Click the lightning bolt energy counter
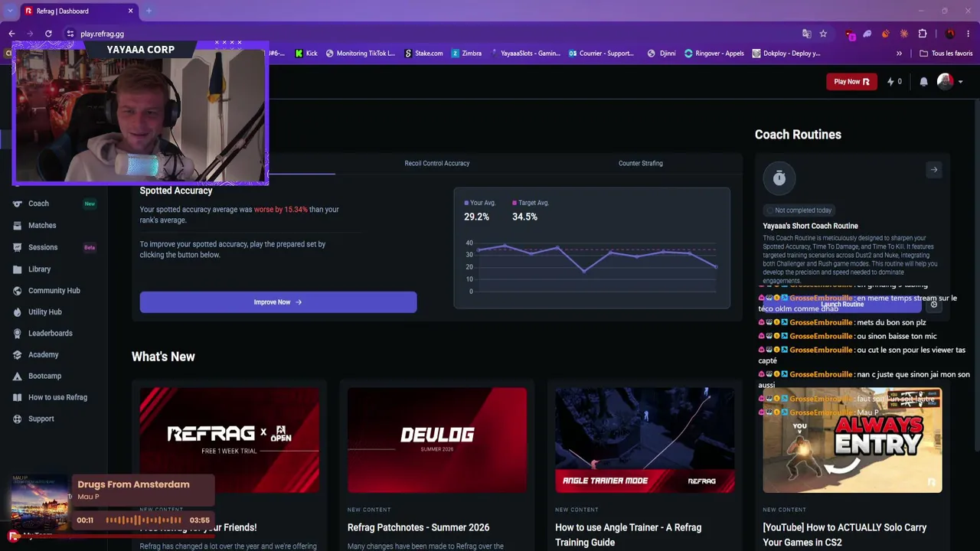 [893, 82]
